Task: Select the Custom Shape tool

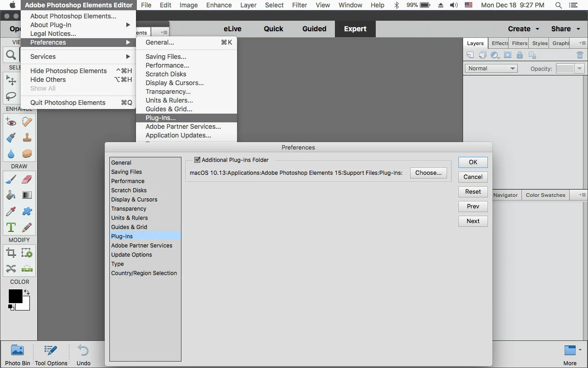Action: click(x=27, y=211)
